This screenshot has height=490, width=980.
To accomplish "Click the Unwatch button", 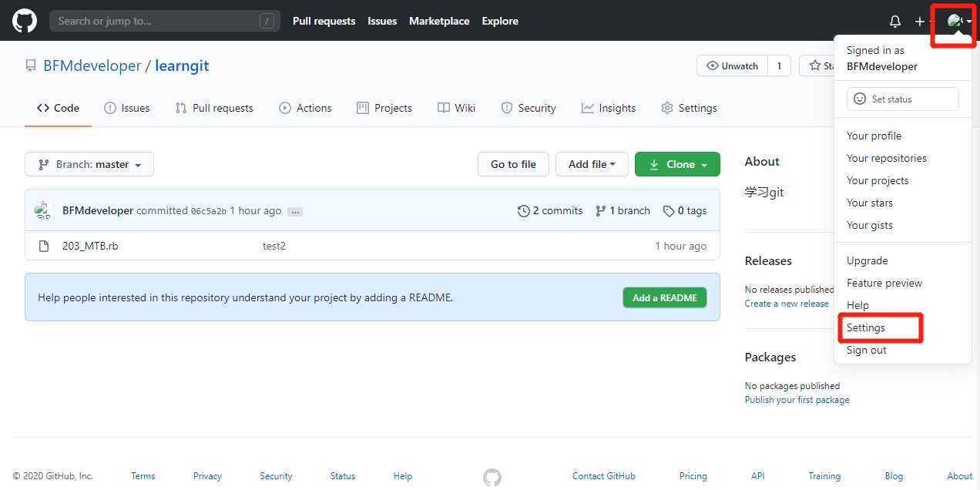I will [732, 65].
